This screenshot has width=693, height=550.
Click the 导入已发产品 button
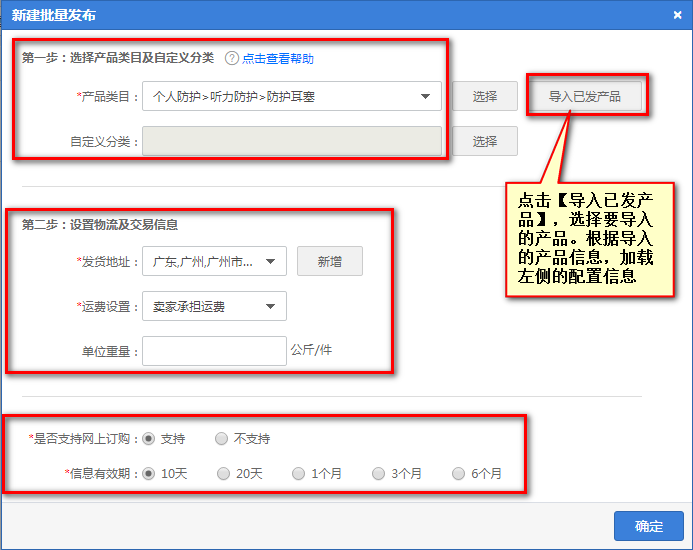(585, 96)
